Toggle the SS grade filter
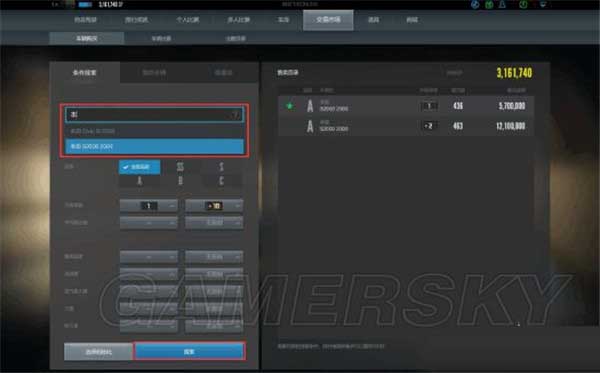 pos(180,167)
